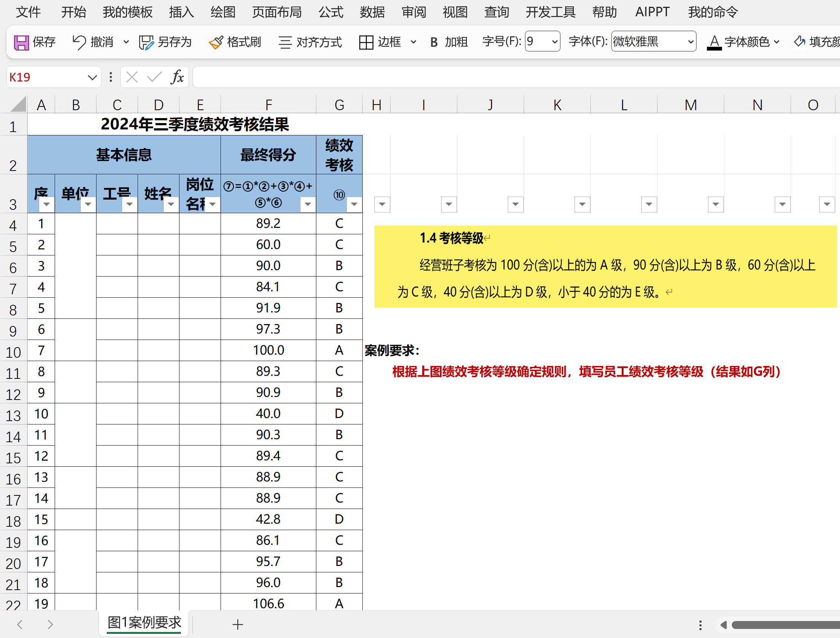Click the formula bar confirm checkmark
Screen dimensions: 840x638
154,77
